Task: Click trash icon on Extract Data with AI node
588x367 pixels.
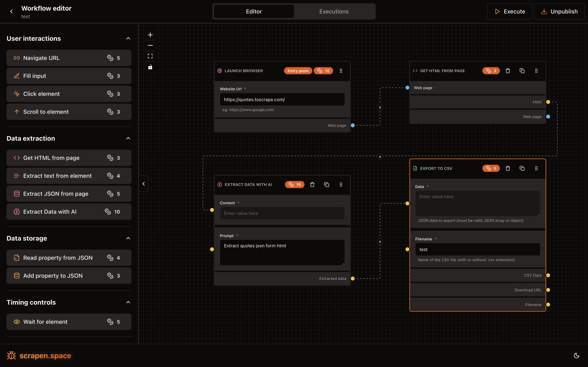Action: (x=312, y=185)
